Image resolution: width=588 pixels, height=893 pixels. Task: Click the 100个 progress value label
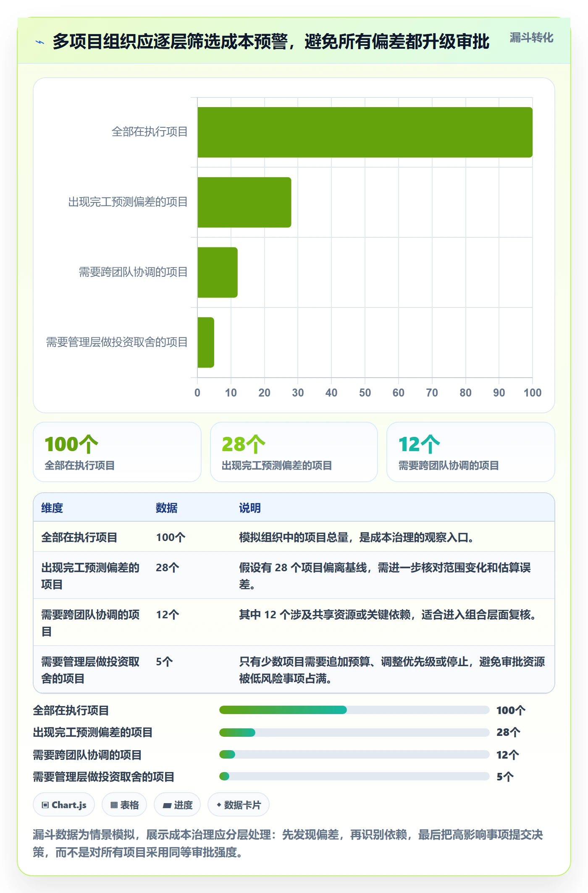click(x=511, y=710)
